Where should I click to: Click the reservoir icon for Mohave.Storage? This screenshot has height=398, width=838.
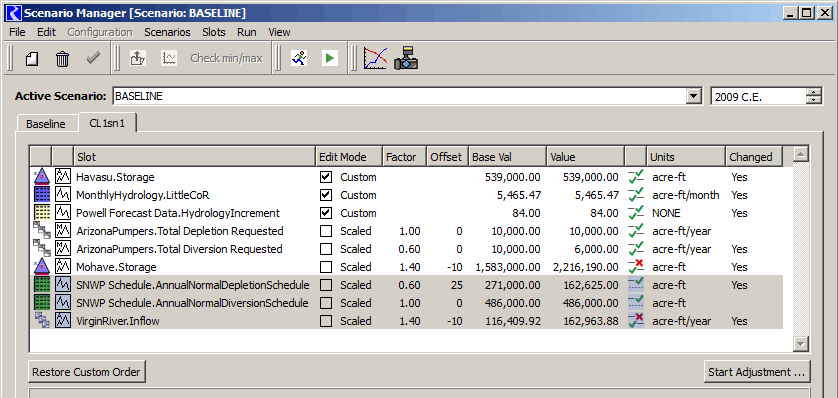[41, 267]
